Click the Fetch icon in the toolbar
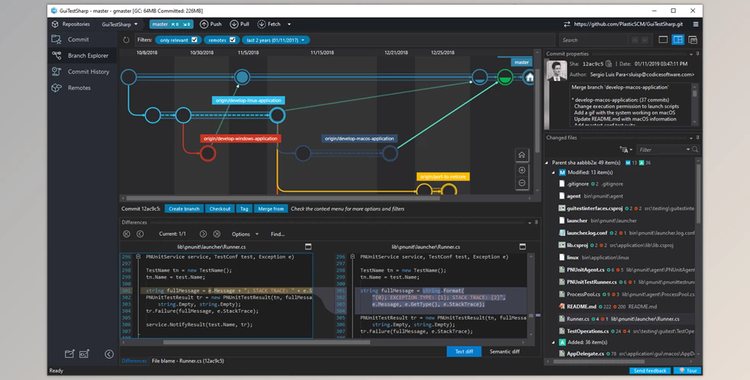Viewport: 750px width, 380px height. click(261, 24)
